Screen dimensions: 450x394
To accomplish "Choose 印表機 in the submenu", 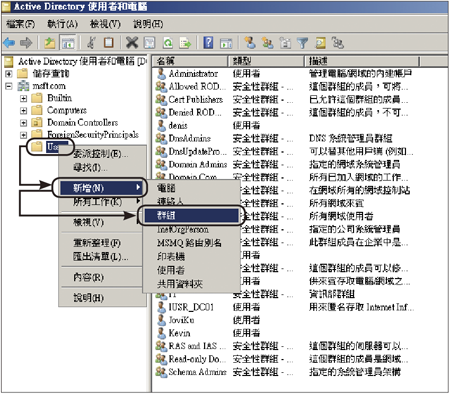I will click(192, 257).
